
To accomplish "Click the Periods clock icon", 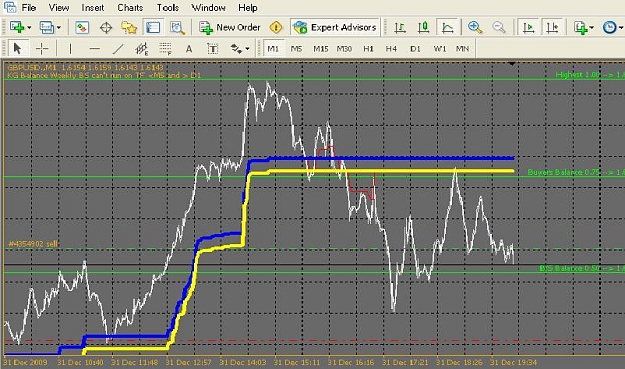I will 609,27.
